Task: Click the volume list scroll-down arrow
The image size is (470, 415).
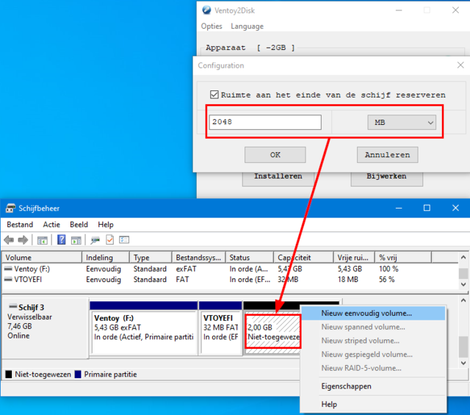Action: (x=463, y=284)
